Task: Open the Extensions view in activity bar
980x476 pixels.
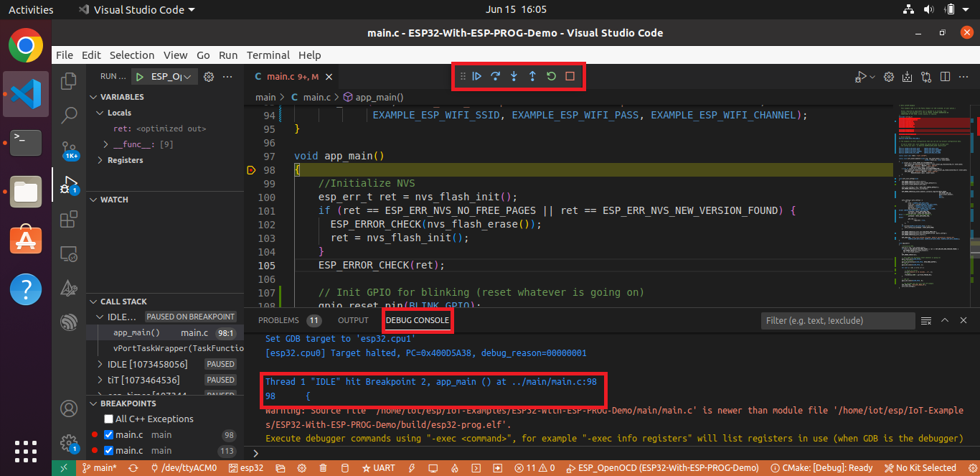Action: click(69, 219)
